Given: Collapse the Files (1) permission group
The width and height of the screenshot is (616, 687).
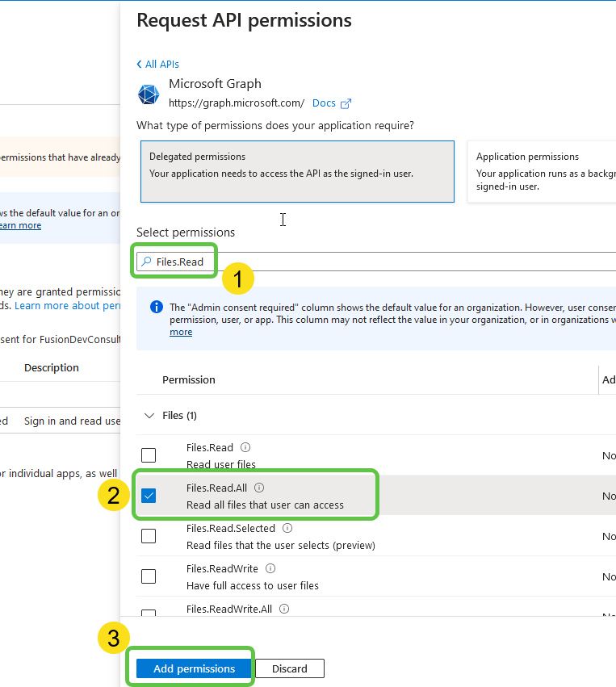Looking at the screenshot, I should 149,416.
